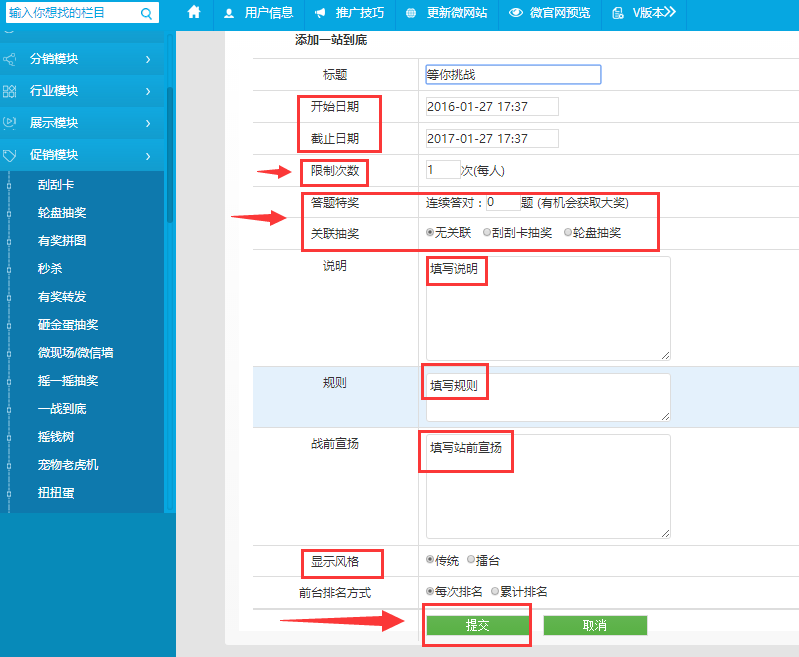Click the user silhouette icon by 用户信息
Screen dimensions: 799x657
point(229,13)
